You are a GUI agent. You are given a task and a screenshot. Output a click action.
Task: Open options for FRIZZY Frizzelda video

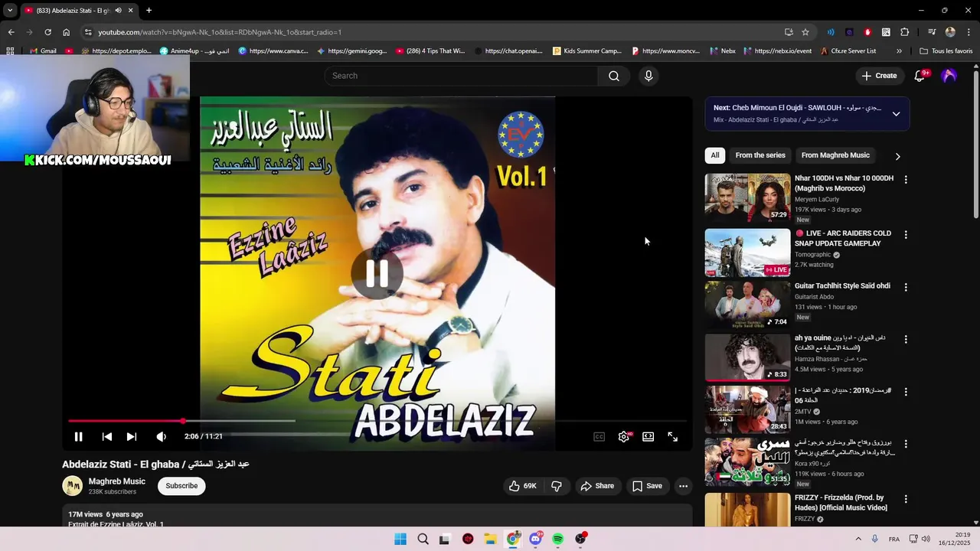point(906,499)
